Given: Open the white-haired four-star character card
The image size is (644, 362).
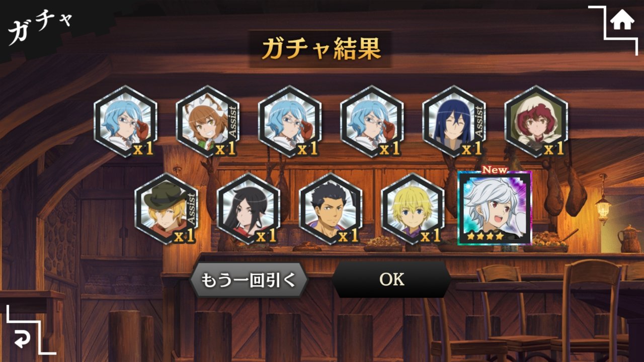Looking at the screenshot, I should coord(495,208).
